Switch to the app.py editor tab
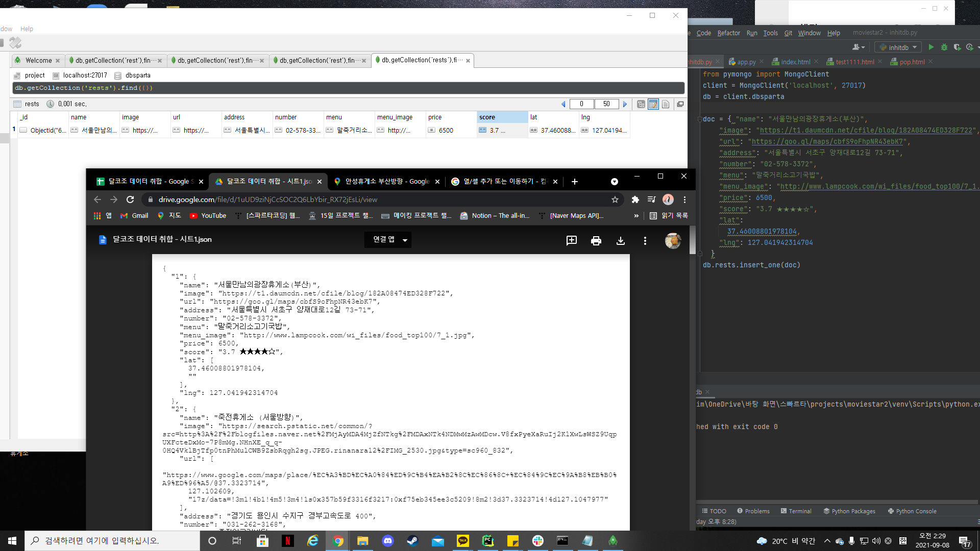 pyautogui.click(x=746, y=62)
